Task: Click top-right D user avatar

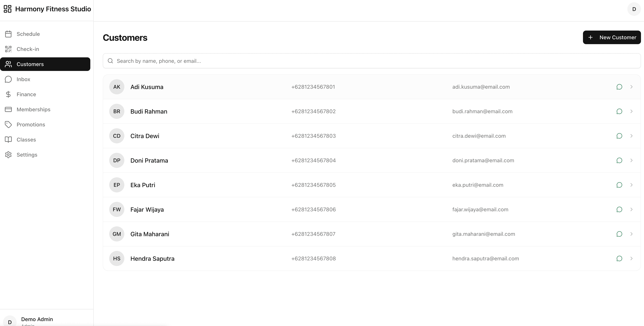Action: [634, 9]
